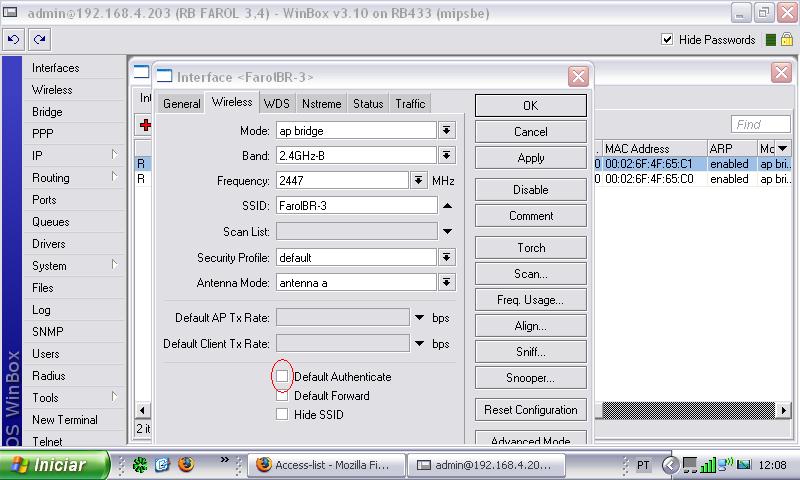
Task: Click the Apply button
Action: coord(531,158)
